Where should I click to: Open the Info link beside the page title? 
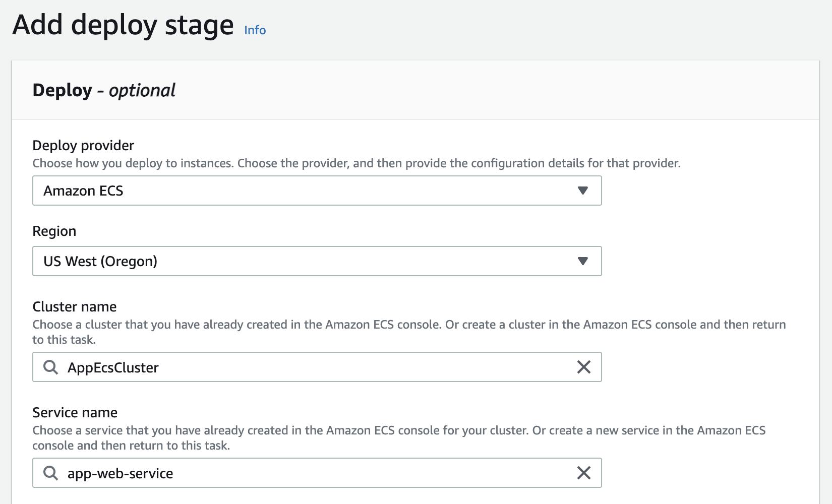255,30
